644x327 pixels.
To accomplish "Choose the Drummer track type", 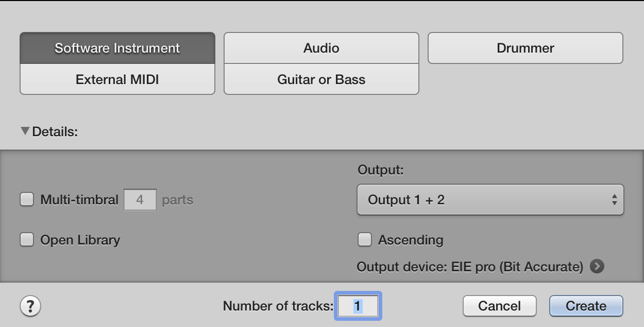I will tap(525, 48).
